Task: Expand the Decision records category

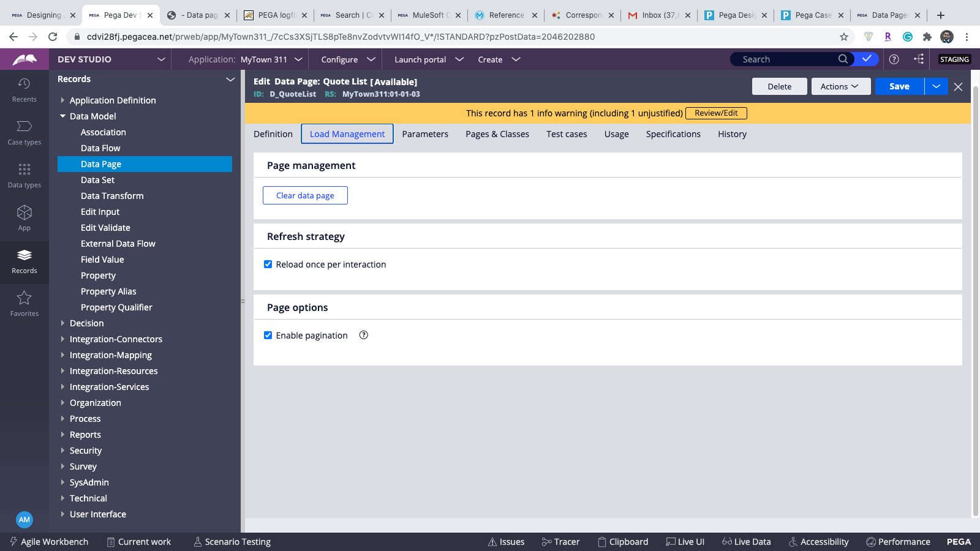Action: point(86,323)
